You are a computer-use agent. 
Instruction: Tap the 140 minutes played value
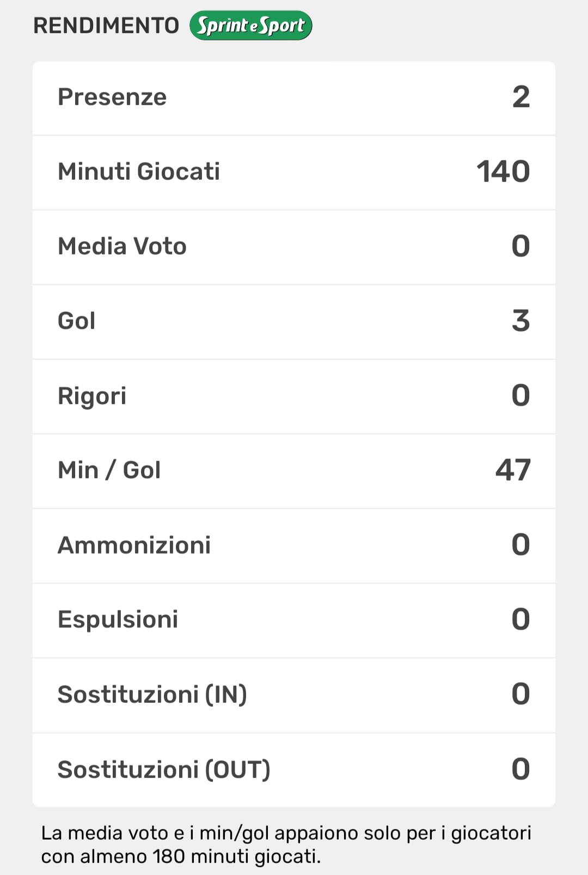[503, 172]
